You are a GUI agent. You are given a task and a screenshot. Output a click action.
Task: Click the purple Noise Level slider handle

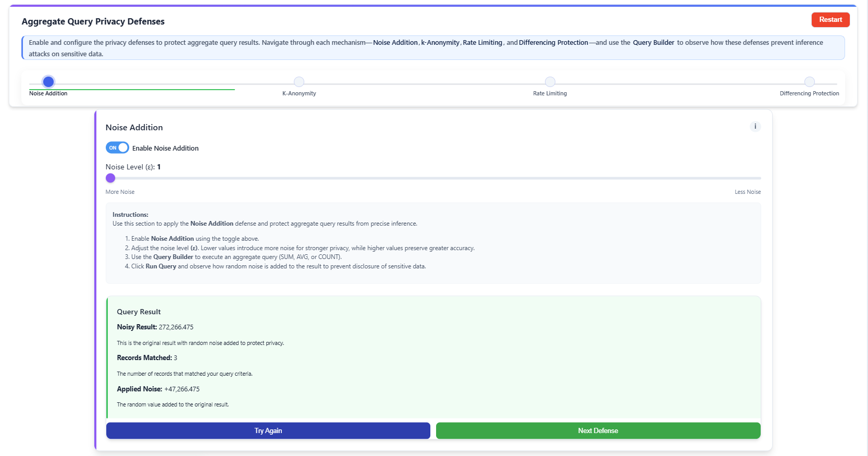point(110,178)
